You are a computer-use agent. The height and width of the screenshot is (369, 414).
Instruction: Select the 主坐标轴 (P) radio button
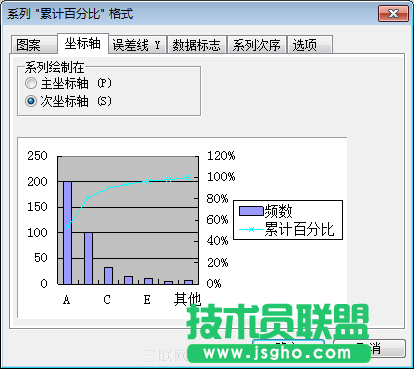click(31, 83)
